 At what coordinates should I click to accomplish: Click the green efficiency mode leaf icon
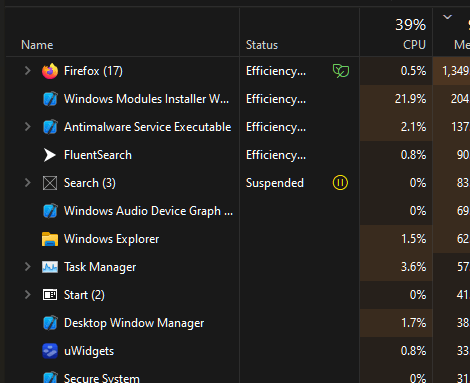pos(341,71)
